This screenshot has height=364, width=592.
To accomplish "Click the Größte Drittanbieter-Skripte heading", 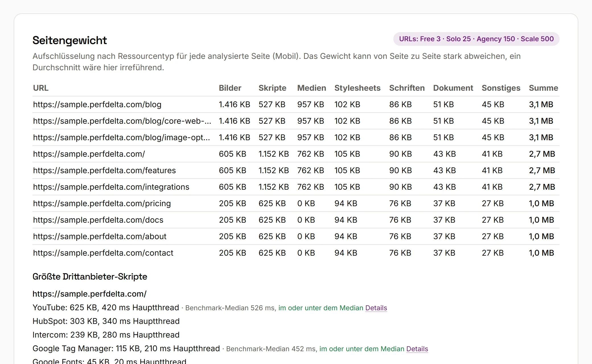I will point(90,276).
